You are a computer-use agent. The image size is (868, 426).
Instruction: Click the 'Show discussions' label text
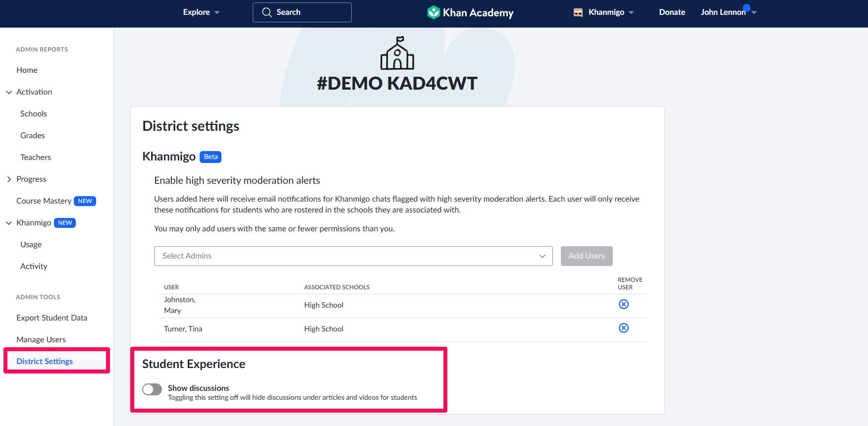pos(198,388)
